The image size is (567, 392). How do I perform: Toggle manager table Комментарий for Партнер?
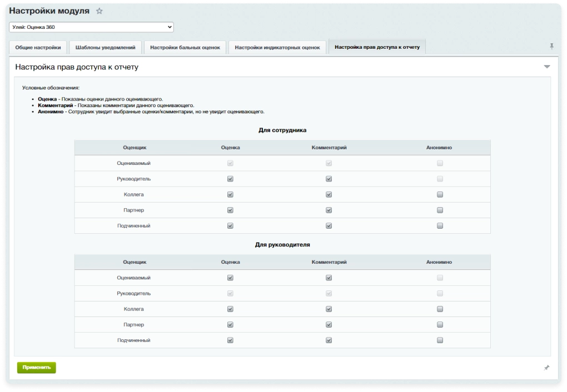click(x=329, y=324)
